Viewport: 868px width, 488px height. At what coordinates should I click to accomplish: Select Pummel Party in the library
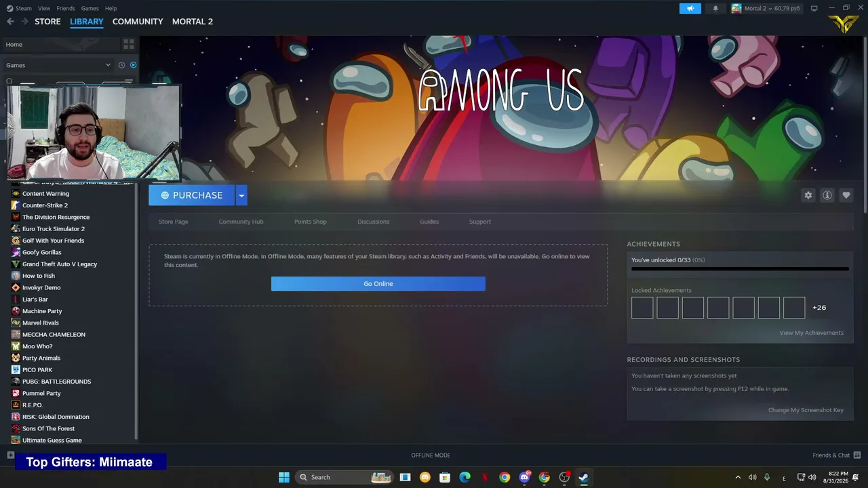[41, 393]
